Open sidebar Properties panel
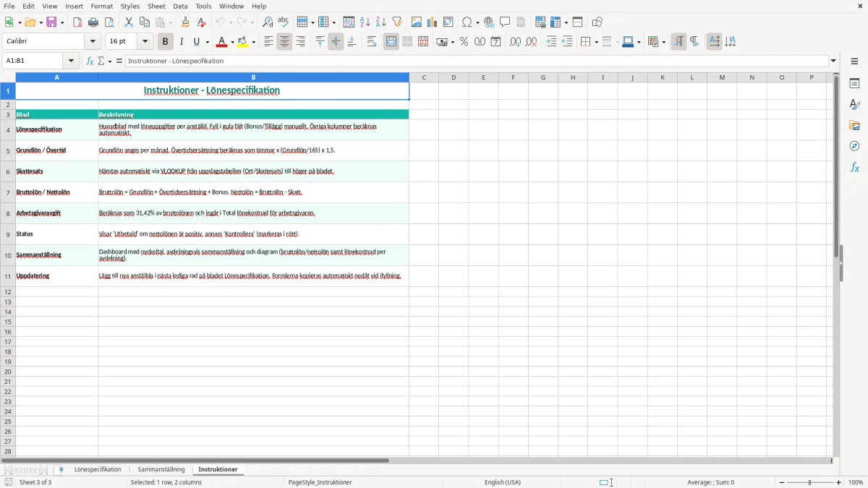The height and width of the screenshot is (488, 868). point(854,83)
